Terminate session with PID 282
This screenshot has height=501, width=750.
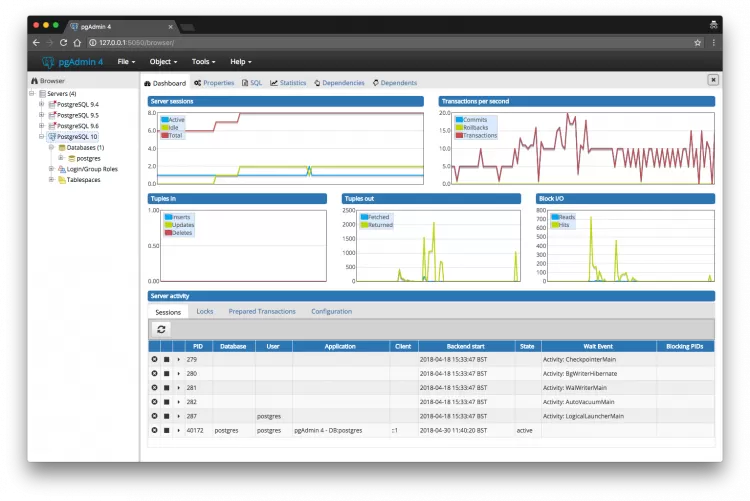click(x=154, y=402)
